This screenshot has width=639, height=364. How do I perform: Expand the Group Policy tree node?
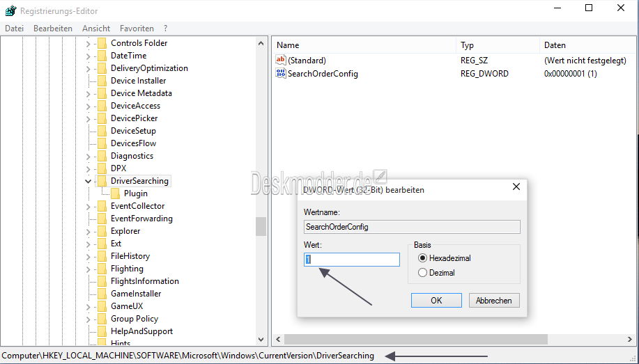[x=88, y=319]
